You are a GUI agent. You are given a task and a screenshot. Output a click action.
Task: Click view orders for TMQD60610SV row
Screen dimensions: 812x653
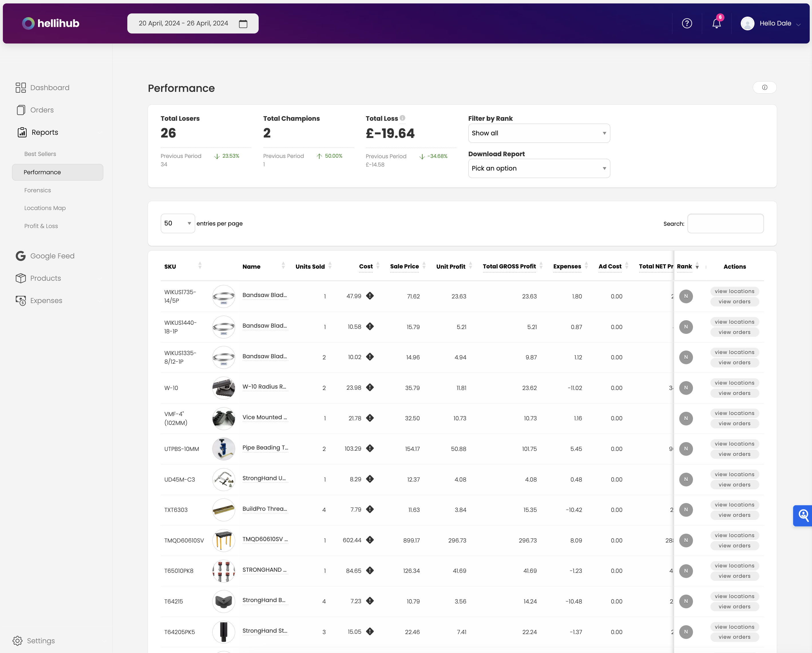coord(734,546)
